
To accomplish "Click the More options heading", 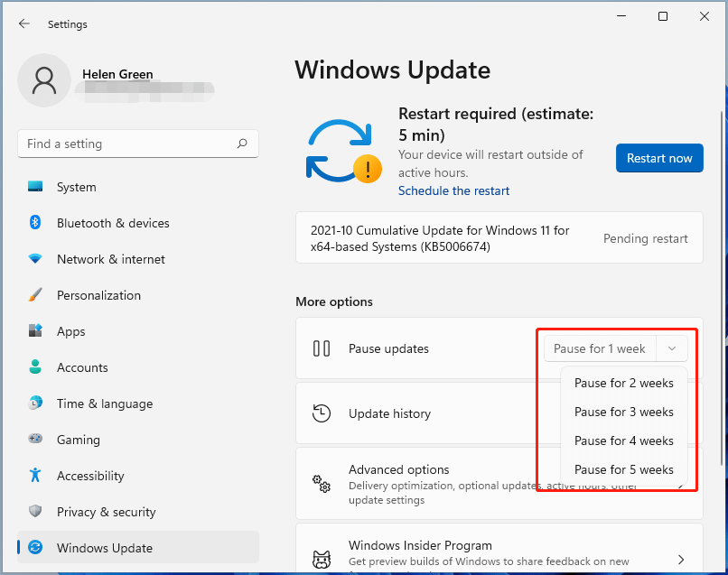I will 334,301.
